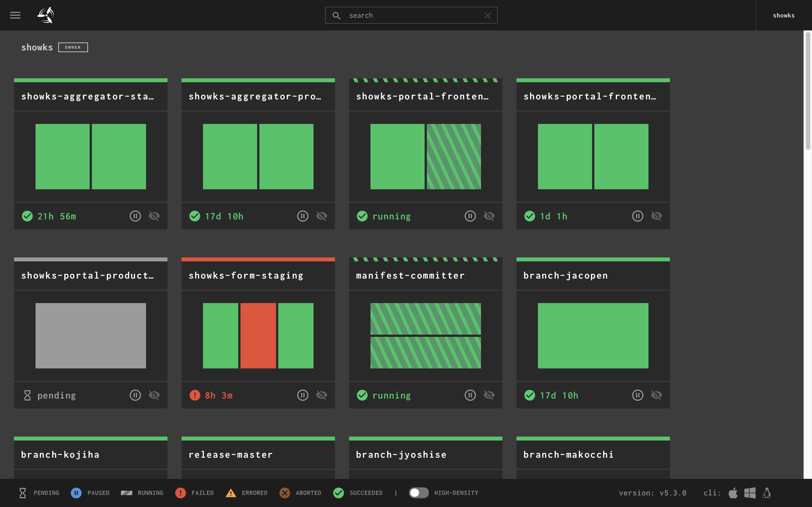Open the hamburger sidebar menu
This screenshot has width=812, height=507.
pos(15,15)
